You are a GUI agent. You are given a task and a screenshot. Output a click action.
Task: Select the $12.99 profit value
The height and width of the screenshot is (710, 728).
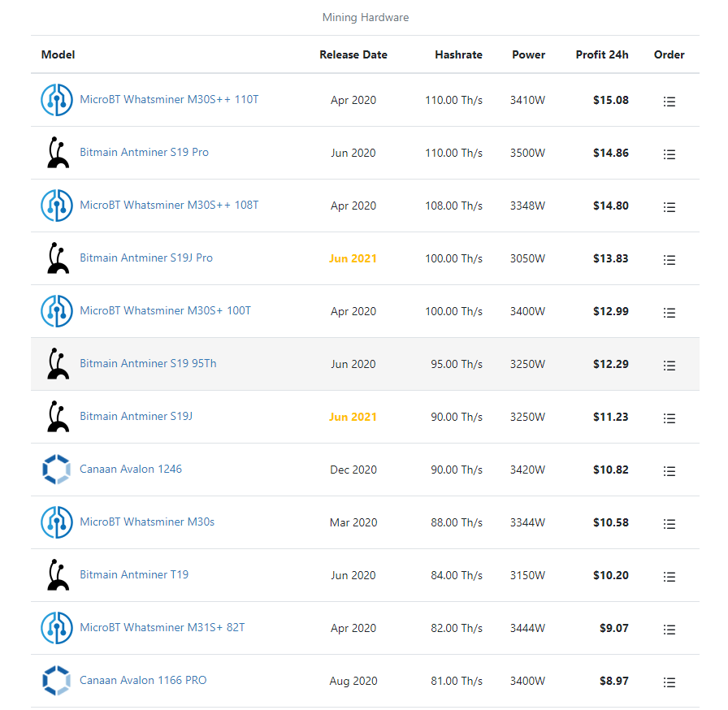tap(611, 311)
